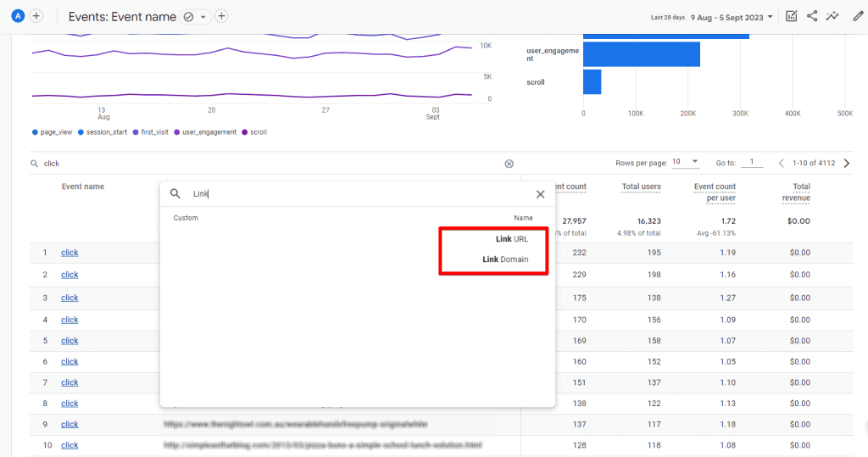Click the dimension search field containing 'Link'
This screenshot has width=868, height=457.
pyautogui.click(x=359, y=194)
